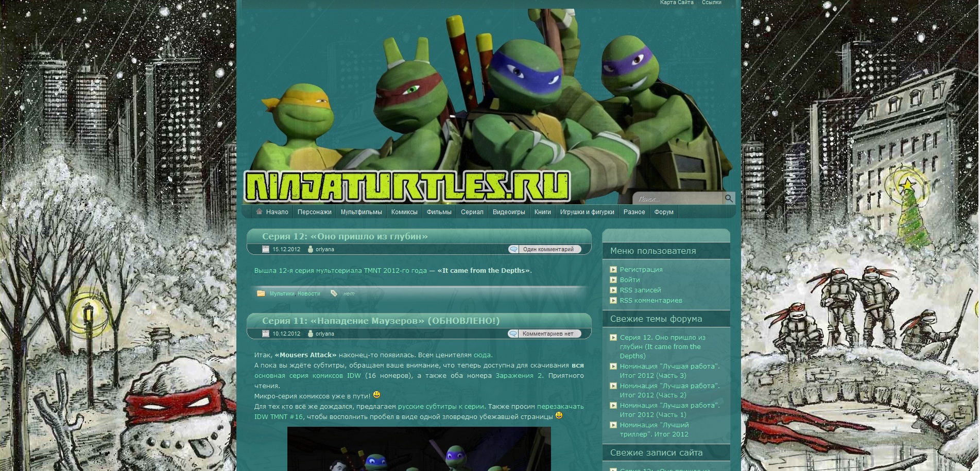Screen dimensions: 980x471
Task: Go to Игрушки и фигурки section
Action: pyautogui.click(x=587, y=212)
